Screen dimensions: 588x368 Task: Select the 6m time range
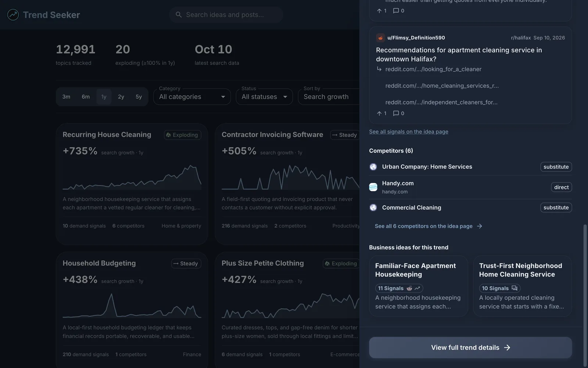pos(86,97)
